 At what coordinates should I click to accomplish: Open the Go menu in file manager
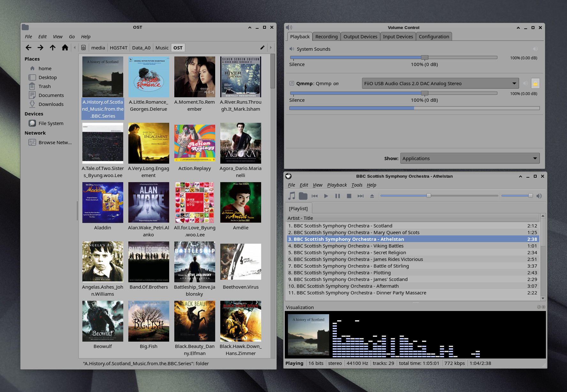(x=72, y=37)
